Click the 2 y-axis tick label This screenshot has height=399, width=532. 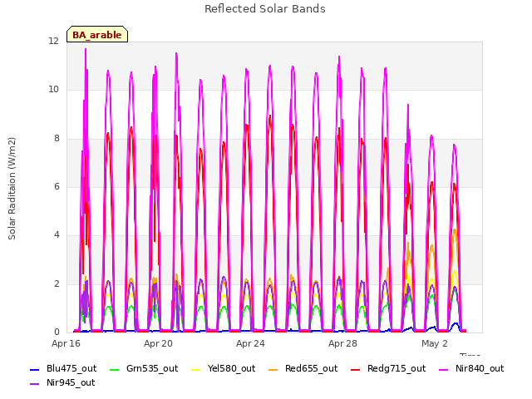(57, 283)
